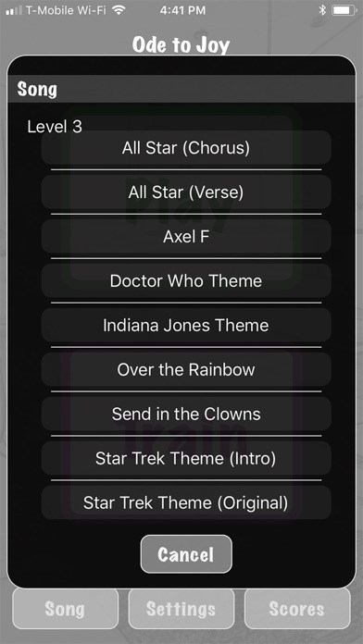The image size is (363, 644).
Task: Open the Song tab at bottom
Action: point(66,609)
